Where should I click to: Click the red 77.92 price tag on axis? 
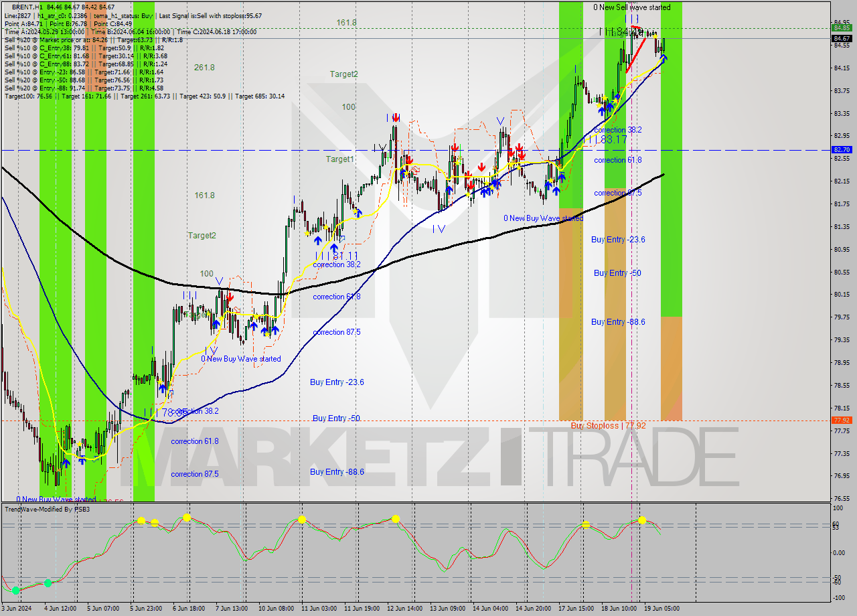click(842, 420)
